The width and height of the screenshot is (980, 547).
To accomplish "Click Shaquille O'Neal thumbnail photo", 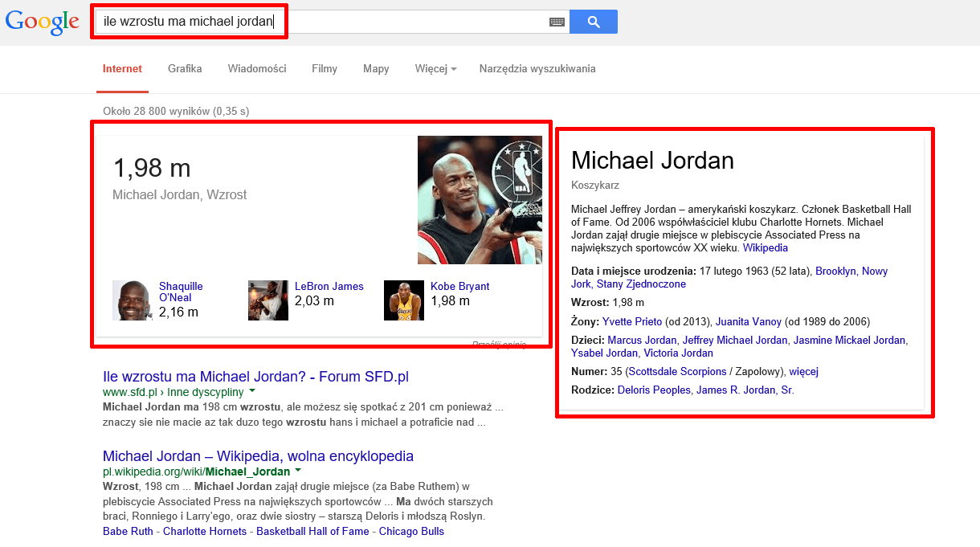I will tap(133, 300).
